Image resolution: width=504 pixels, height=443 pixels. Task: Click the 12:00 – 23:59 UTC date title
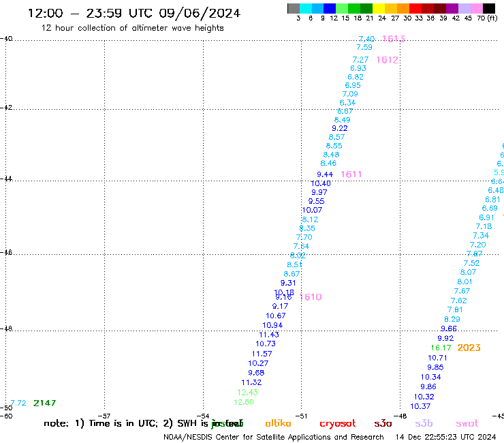coord(134,13)
